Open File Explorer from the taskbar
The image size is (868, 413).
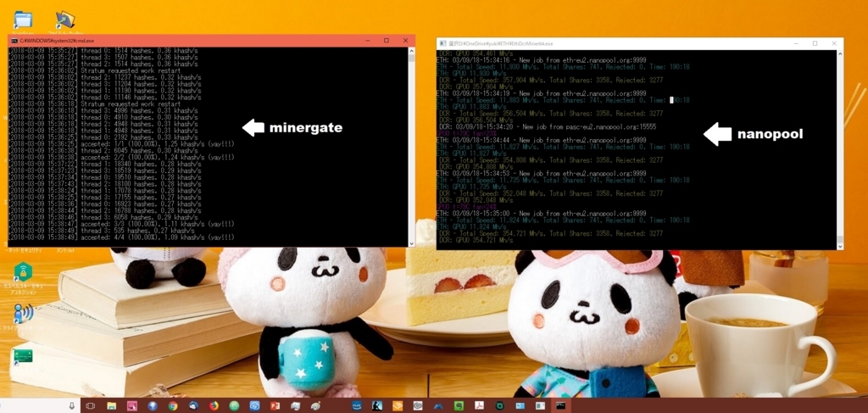pyautogui.click(x=111, y=406)
